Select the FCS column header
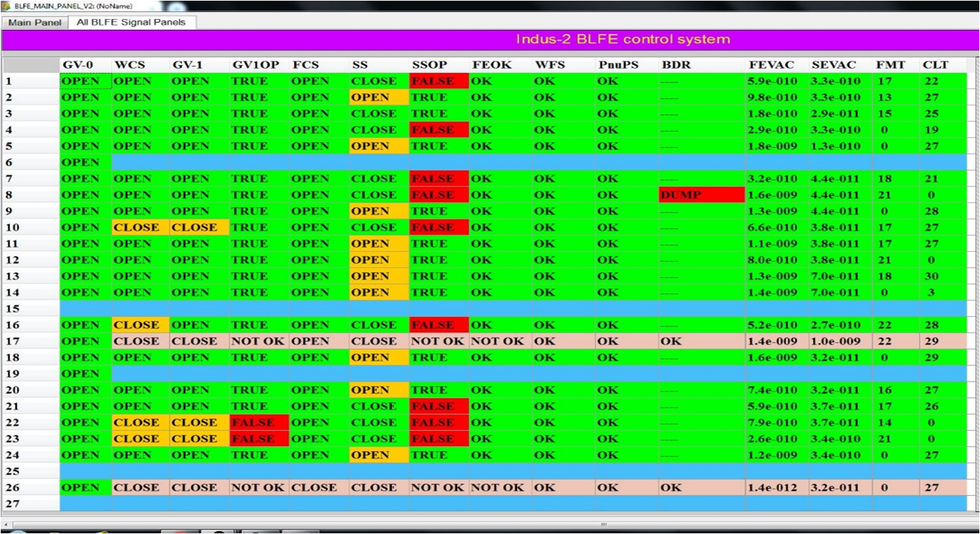The height and width of the screenshot is (534, 980). click(x=319, y=65)
